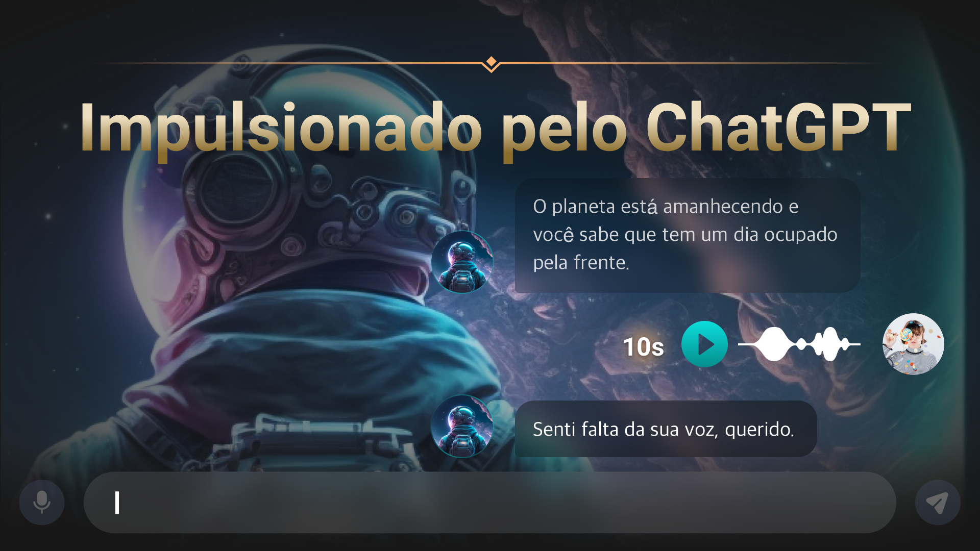
Task: Click the voice message waveform
Action: click(799, 344)
